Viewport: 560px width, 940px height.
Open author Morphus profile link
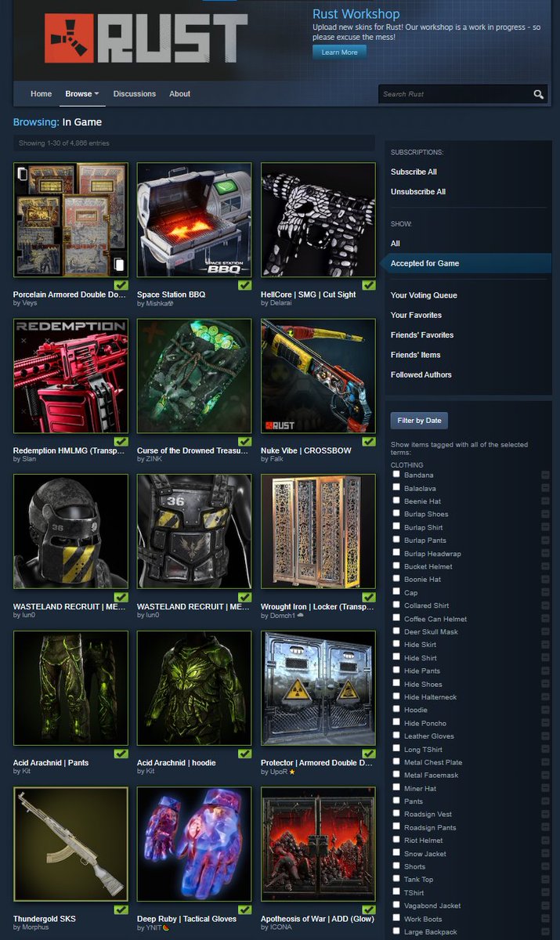click(x=36, y=928)
